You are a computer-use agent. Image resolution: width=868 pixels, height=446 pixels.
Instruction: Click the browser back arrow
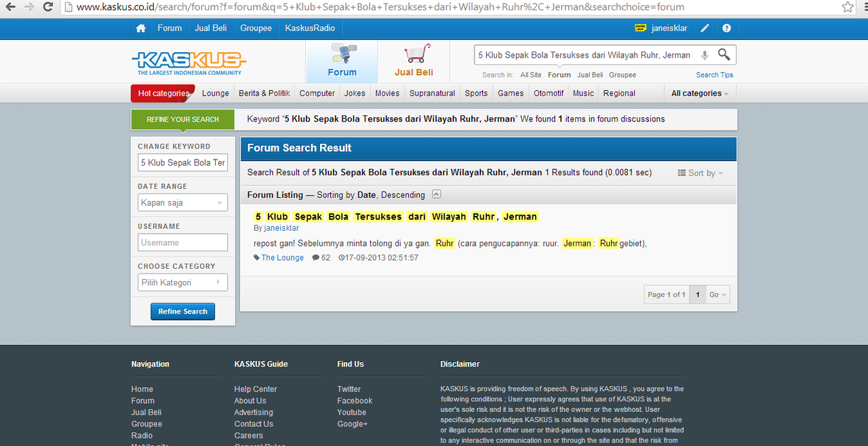[10, 7]
